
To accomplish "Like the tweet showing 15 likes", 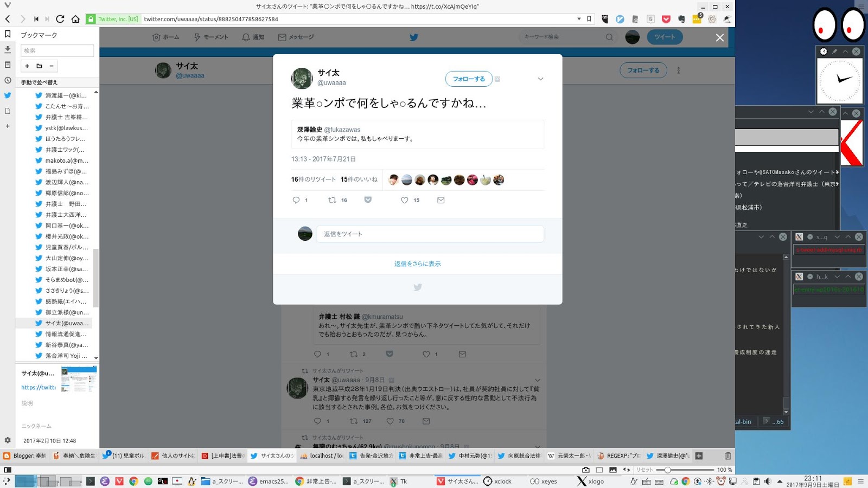I will [x=404, y=200].
